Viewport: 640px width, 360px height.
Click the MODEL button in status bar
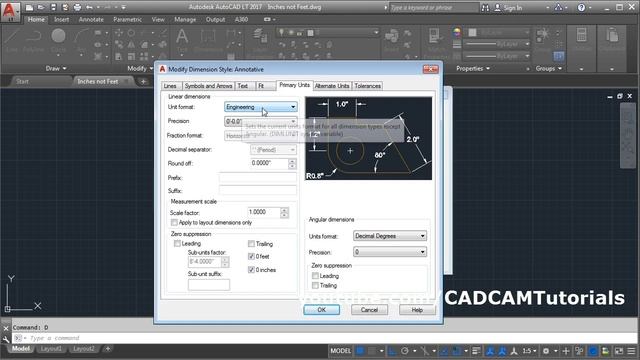(340, 351)
